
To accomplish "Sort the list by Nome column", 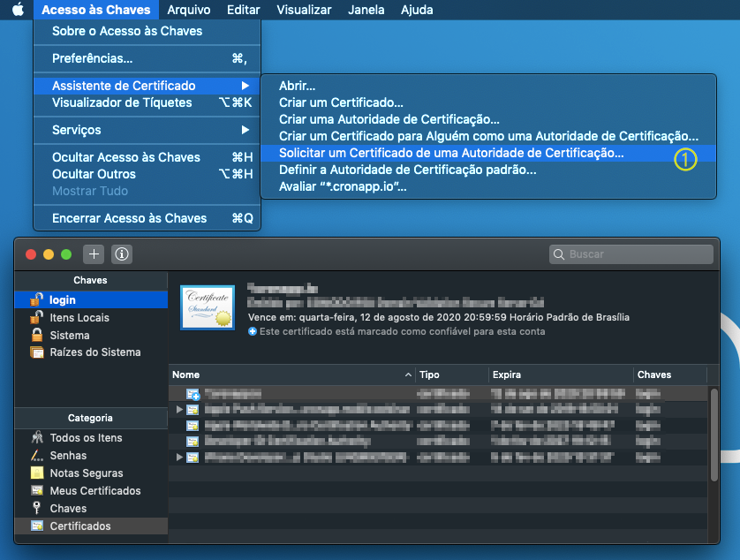I will tap(292, 375).
